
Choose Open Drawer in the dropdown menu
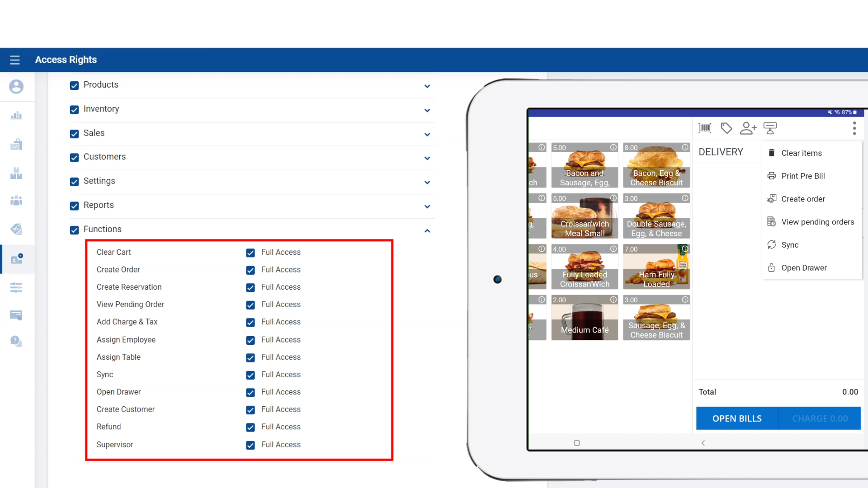804,267
